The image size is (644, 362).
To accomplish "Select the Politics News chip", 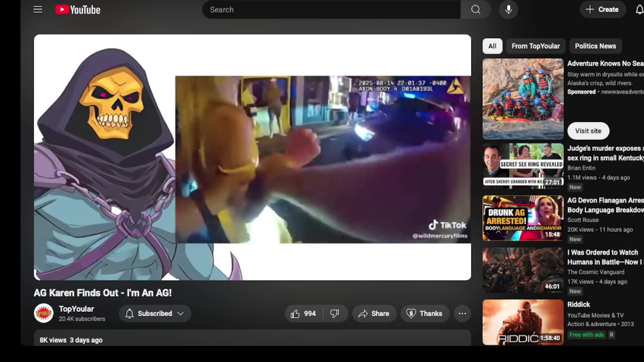I will pyautogui.click(x=595, y=46).
